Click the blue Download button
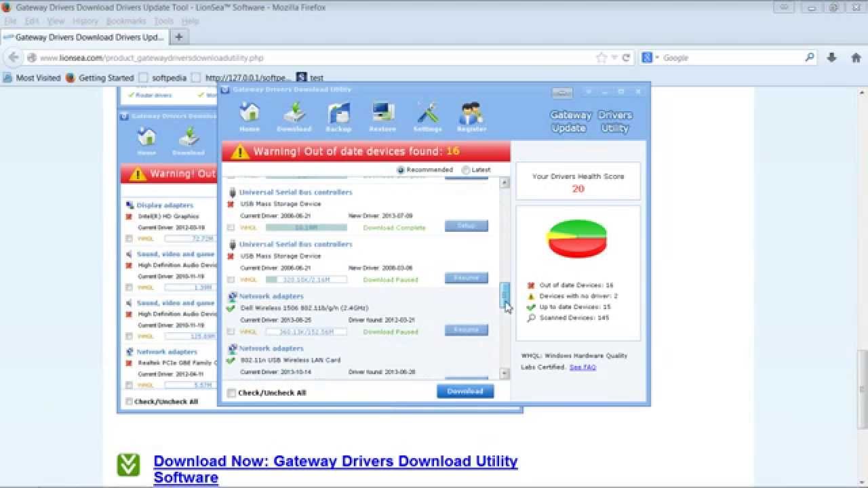868x488 pixels. [x=465, y=391]
